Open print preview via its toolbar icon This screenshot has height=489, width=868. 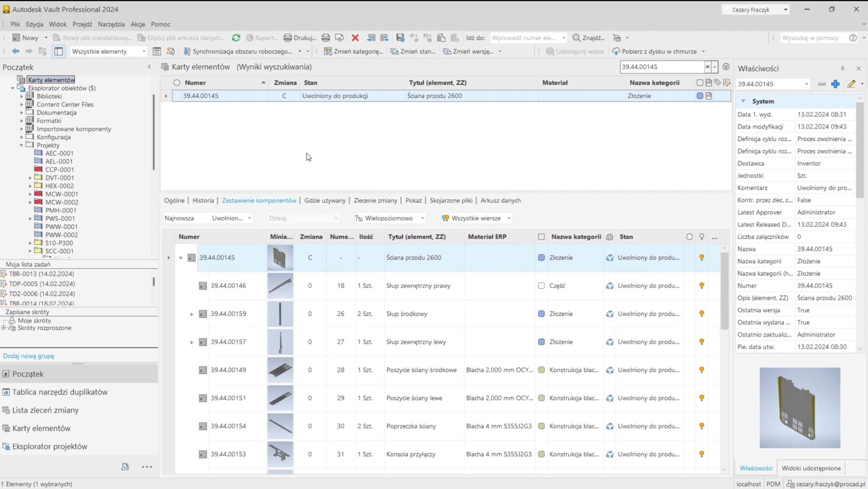point(339,38)
